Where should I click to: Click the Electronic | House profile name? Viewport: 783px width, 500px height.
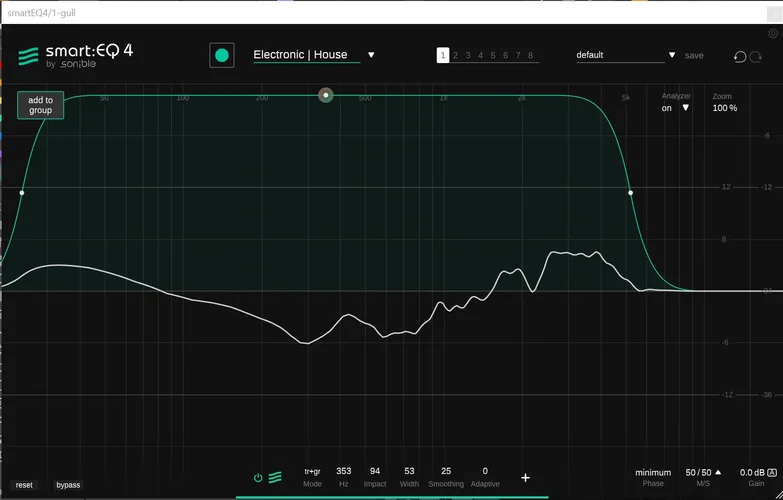tap(301, 54)
